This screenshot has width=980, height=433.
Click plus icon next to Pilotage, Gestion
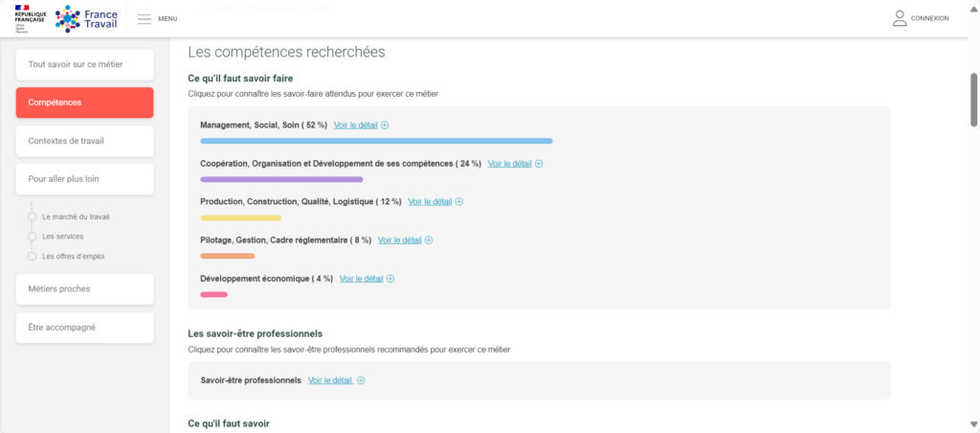point(429,240)
